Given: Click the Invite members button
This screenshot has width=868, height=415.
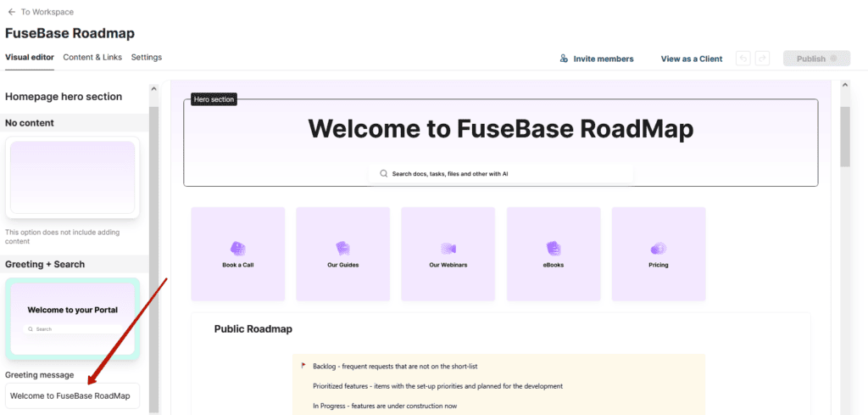Looking at the screenshot, I should click(597, 59).
